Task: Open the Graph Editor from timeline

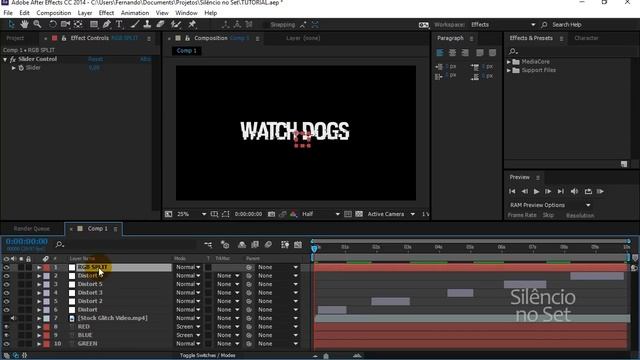Action: (298, 244)
